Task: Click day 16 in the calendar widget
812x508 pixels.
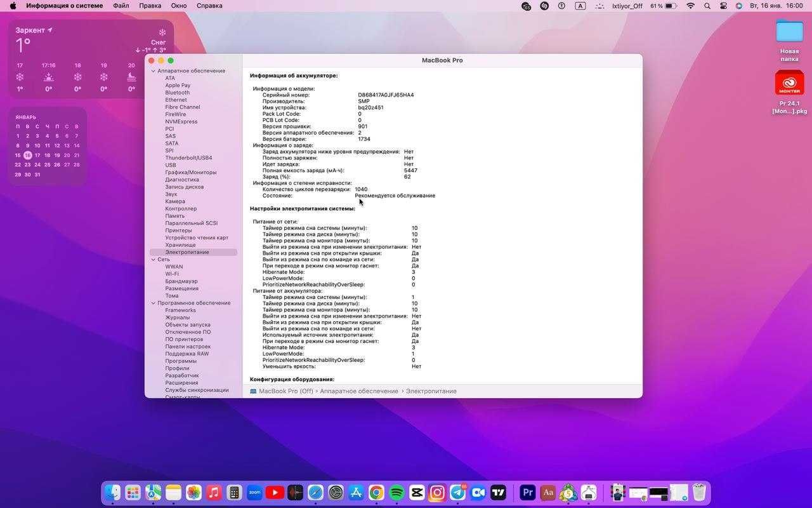Action: 27,155
